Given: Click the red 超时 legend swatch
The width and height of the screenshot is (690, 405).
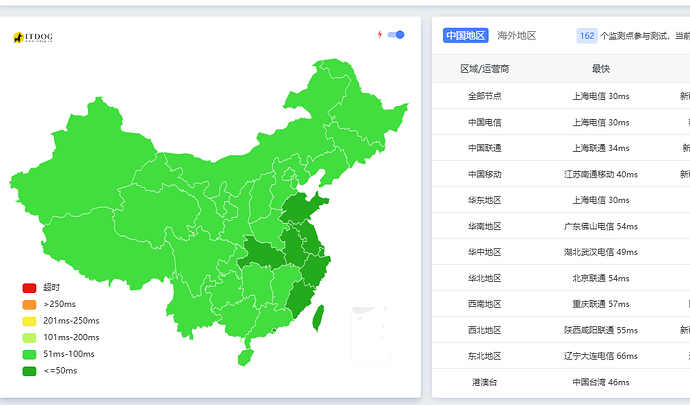Looking at the screenshot, I should [x=29, y=288].
